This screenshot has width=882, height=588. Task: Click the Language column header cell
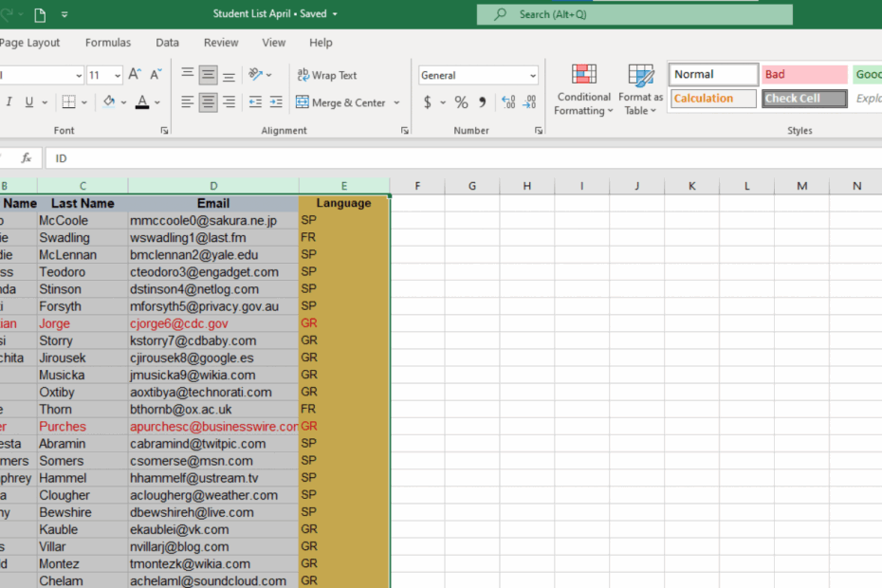(x=343, y=203)
